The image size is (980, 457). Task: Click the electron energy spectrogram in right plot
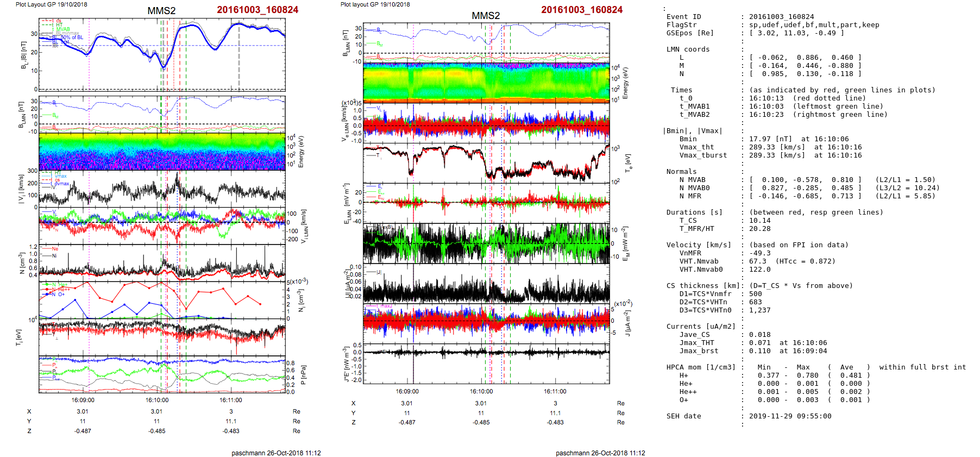[x=486, y=83]
